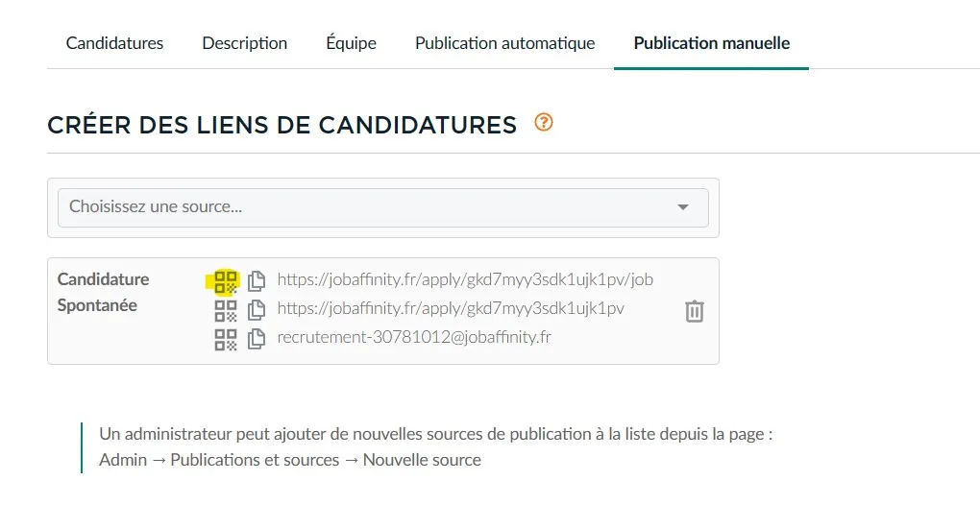Open the highlighted QR code for job apply link
Image resolution: width=980 pixels, height=529 pixels.
(226, 281)
